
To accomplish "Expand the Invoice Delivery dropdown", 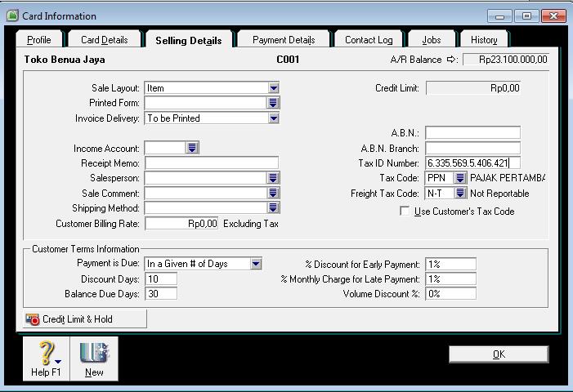I will pos(274,118).
